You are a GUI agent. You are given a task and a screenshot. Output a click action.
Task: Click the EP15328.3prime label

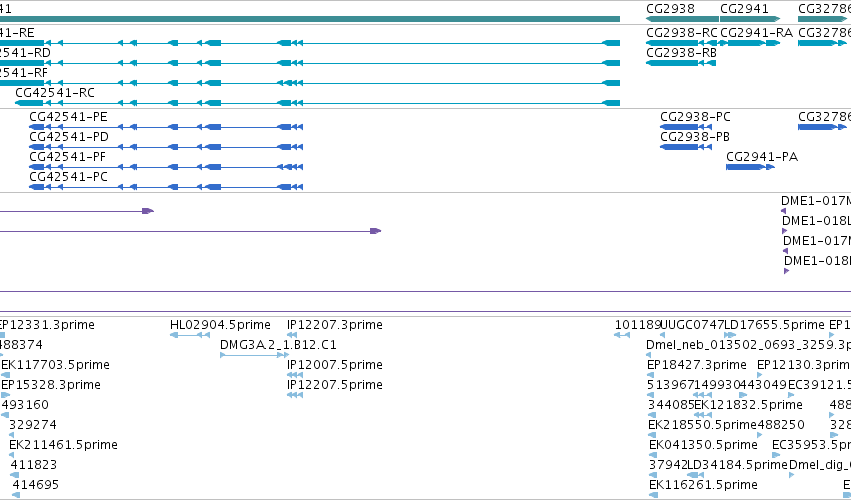pos(51,385)
